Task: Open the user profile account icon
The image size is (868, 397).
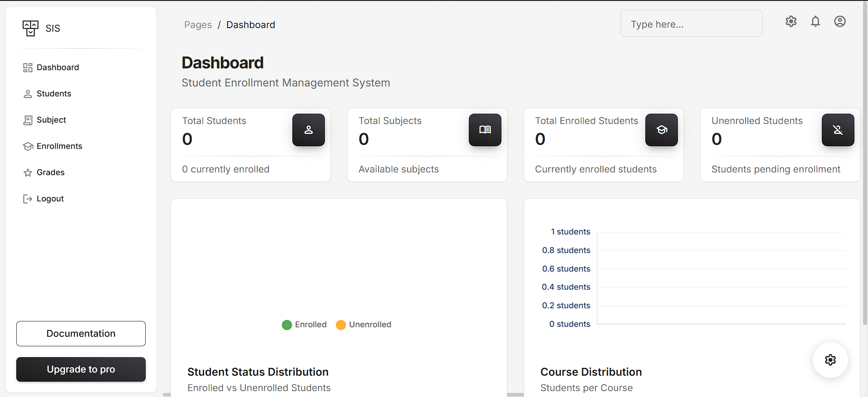Action: 840,21
